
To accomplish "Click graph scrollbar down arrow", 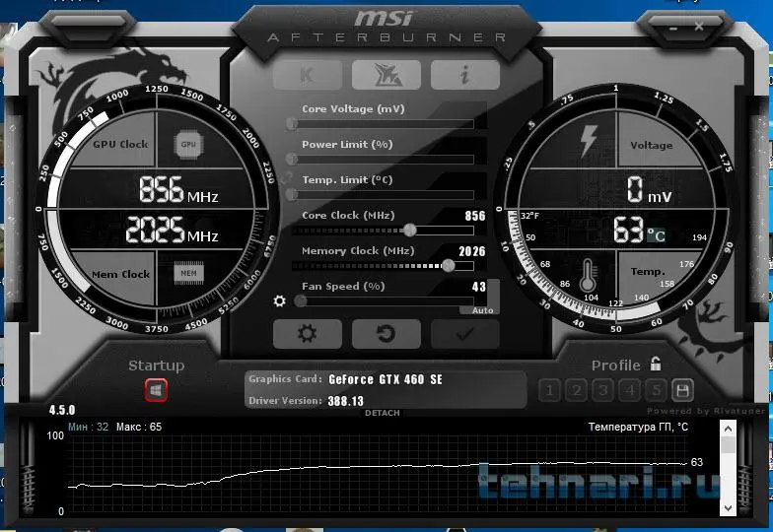I will coord(728,508).
